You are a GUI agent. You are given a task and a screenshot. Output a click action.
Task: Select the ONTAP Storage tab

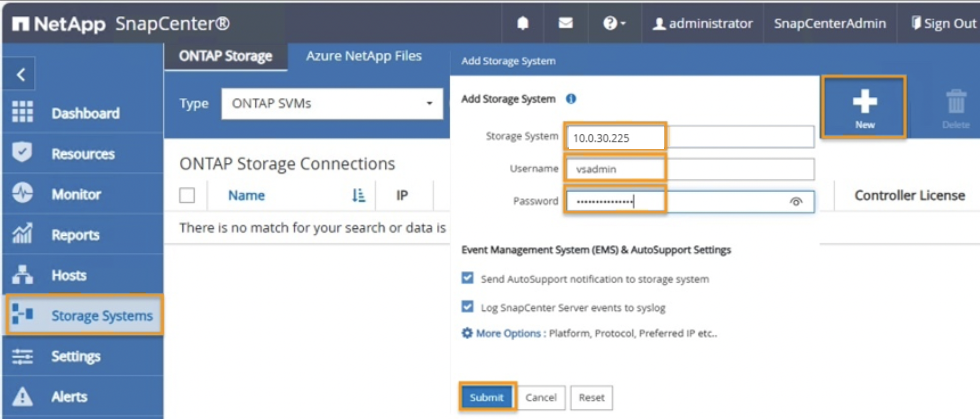pos(225,56)
